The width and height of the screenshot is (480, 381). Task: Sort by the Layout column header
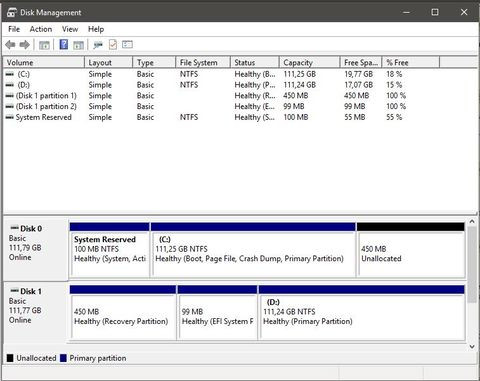(109, 62)
